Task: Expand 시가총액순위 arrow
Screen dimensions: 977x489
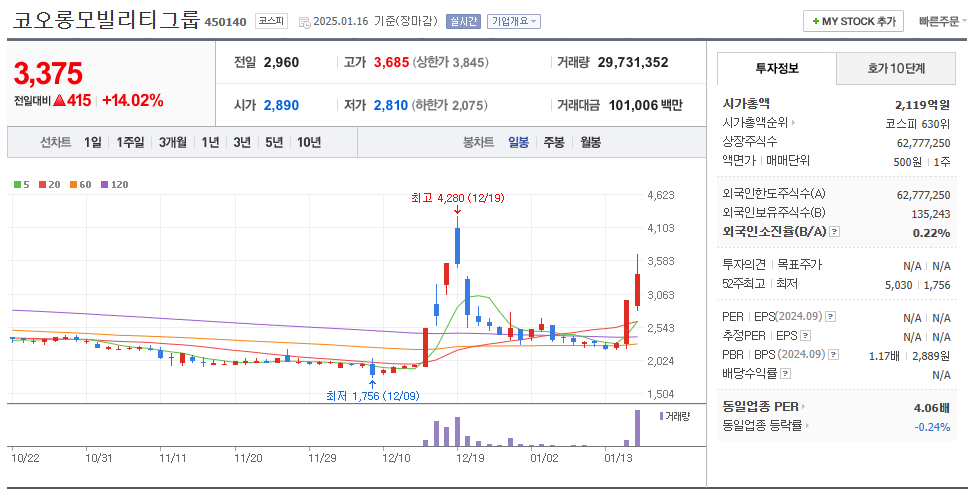Action: tap(793, 123)
